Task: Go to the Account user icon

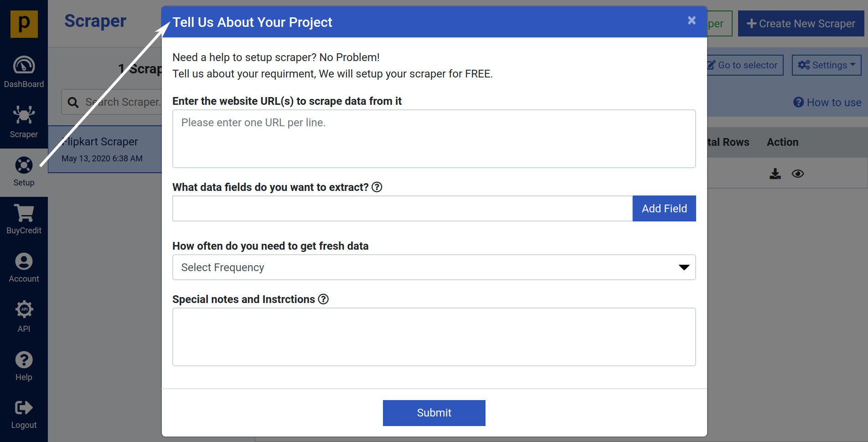Action: tap(24, 262)
